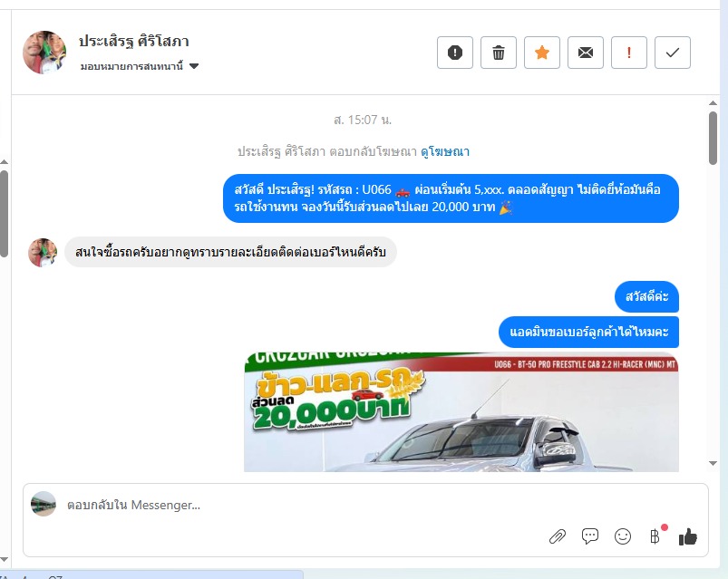This screenshot has width=728, height=579.
Task: Open the ดูโฆษณา link
Action: 445,151
